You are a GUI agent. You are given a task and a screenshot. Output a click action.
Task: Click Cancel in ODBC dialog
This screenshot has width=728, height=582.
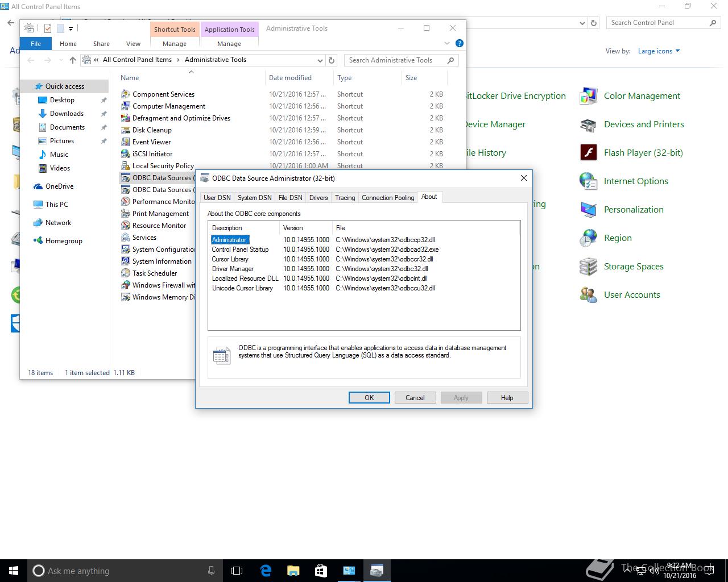[x=415, y=398]
